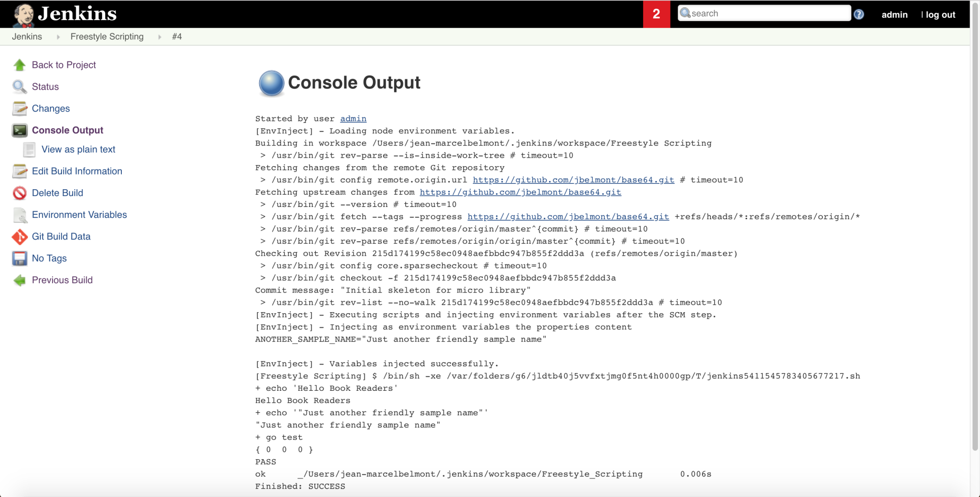Click the Previous Build green arrow icon
The width and height of the screenshot is (980, 497).
click(20, 280)
